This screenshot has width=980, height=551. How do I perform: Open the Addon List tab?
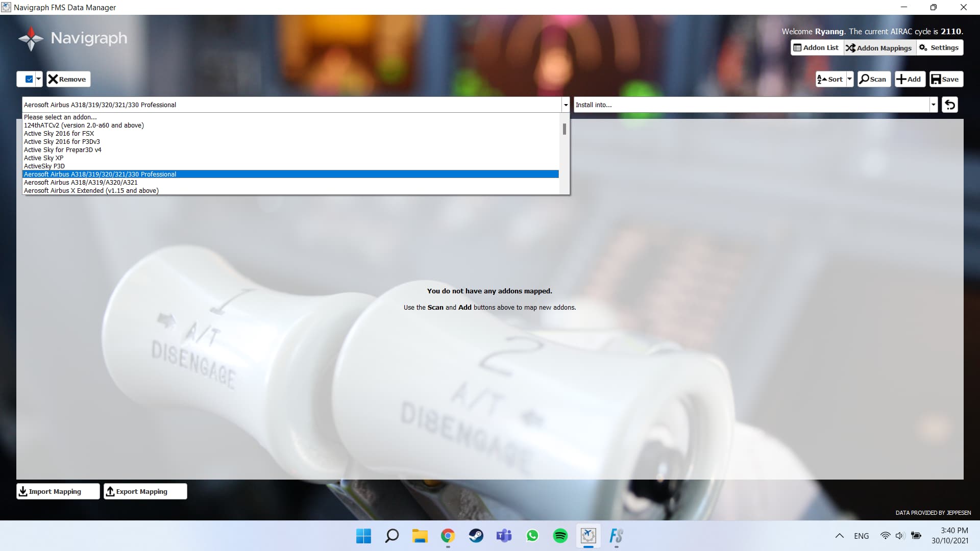816,47
